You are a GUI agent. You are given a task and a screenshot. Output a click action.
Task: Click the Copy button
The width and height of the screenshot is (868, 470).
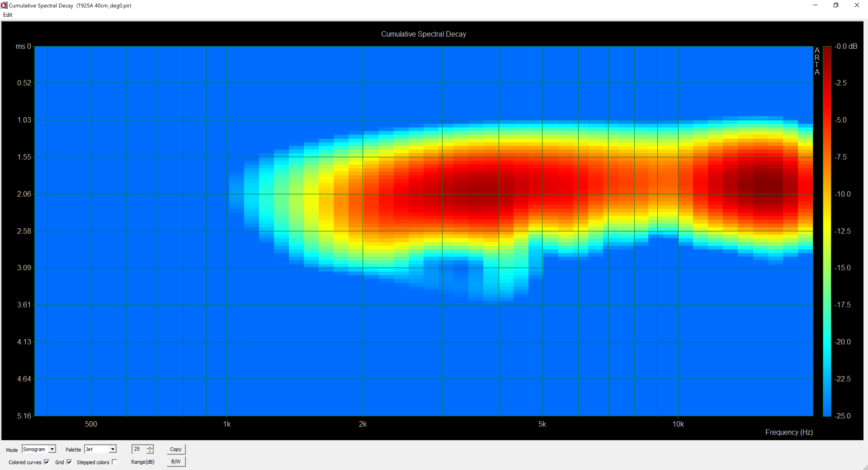(176, 449)
